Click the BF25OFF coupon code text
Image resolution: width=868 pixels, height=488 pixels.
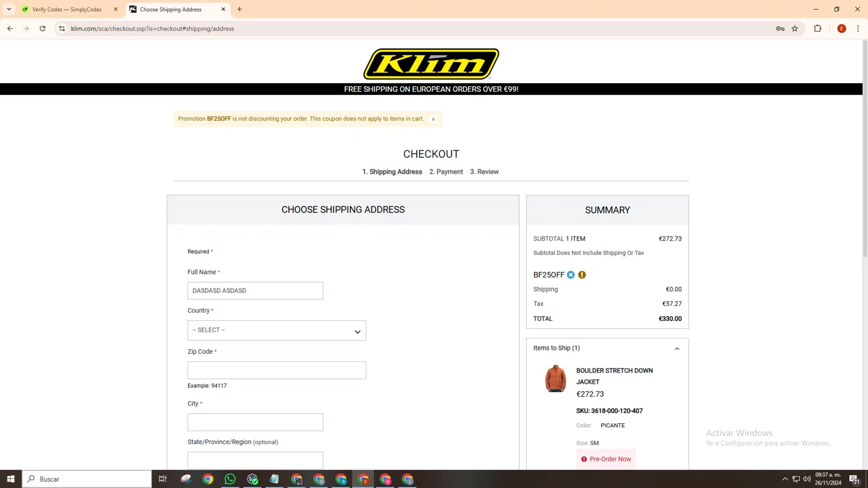549,275
